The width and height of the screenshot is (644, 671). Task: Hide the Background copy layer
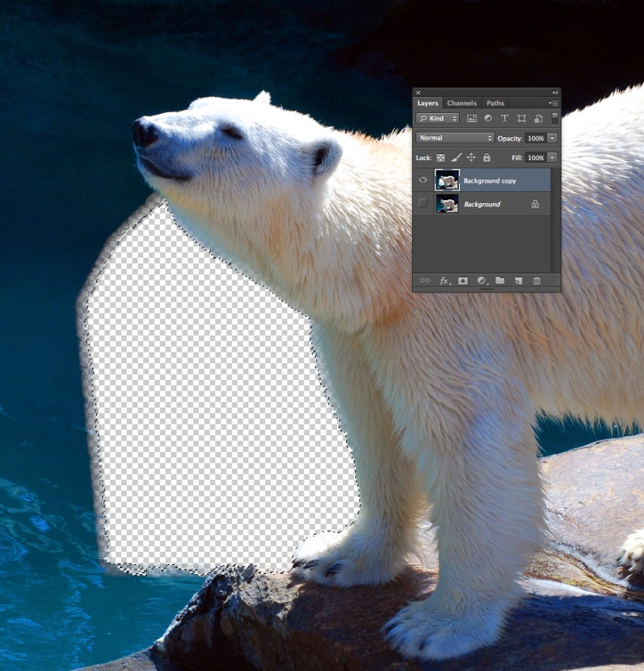(x=423, y=180)
